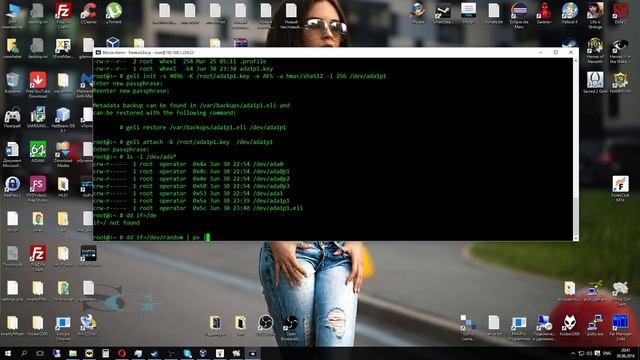Minimize the terminal window

point(540,53)
